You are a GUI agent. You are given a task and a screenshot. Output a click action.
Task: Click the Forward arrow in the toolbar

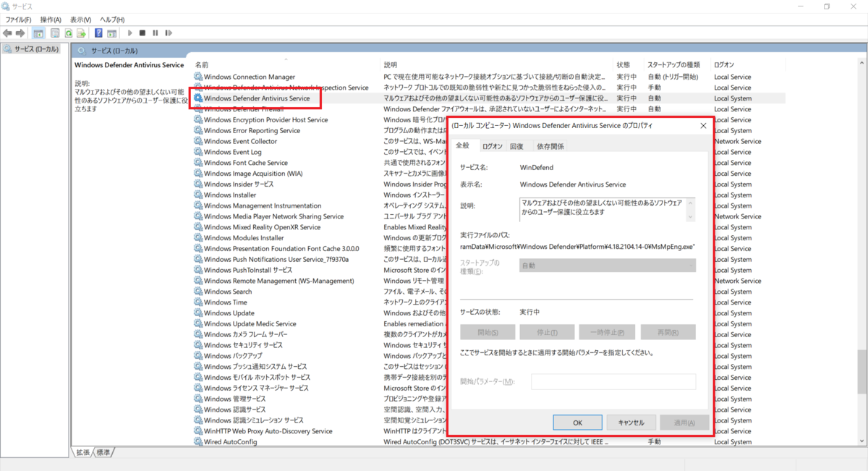pos(21,33)
